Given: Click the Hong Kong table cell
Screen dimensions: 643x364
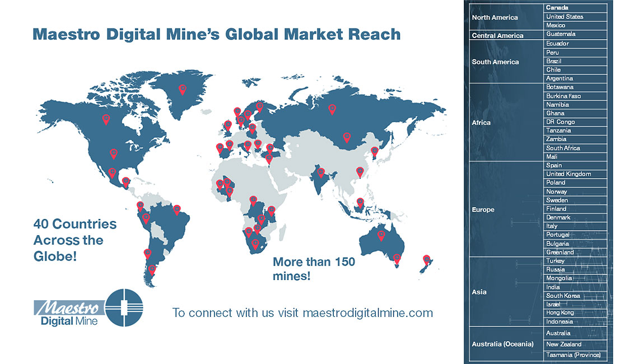Looking at the screenshot, I should point(575,313).
